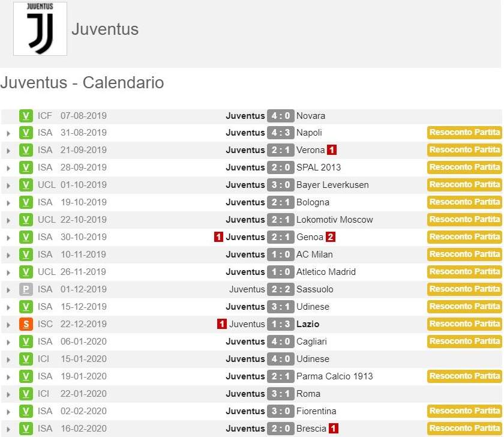Expand the Bayer Leverkusen match row

[8, 185]
